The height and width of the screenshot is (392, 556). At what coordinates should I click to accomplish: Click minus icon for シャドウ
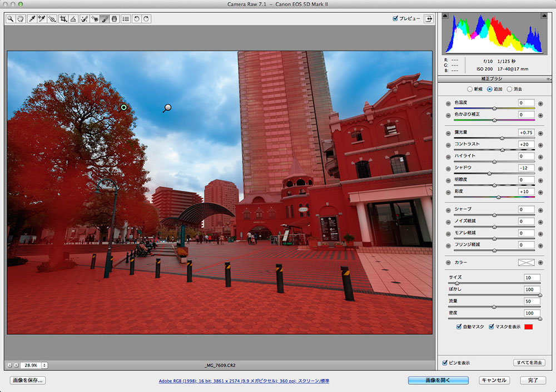pos(448,169)
